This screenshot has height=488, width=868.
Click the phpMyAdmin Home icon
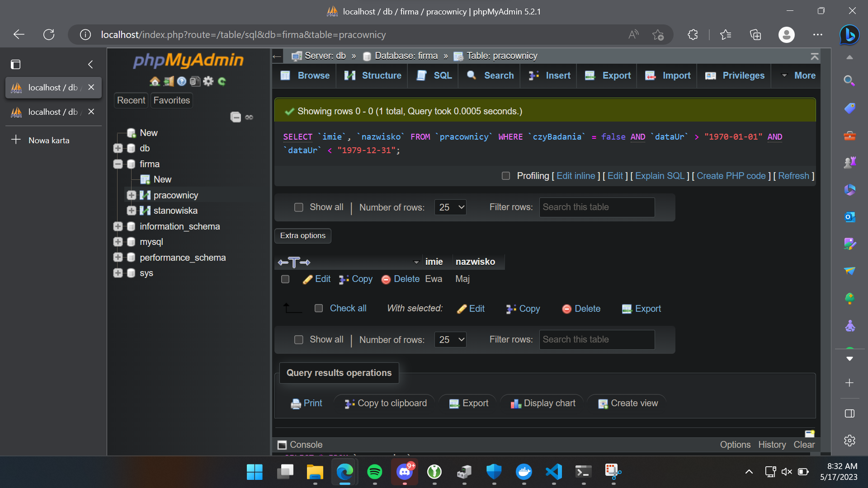(155, 81)
